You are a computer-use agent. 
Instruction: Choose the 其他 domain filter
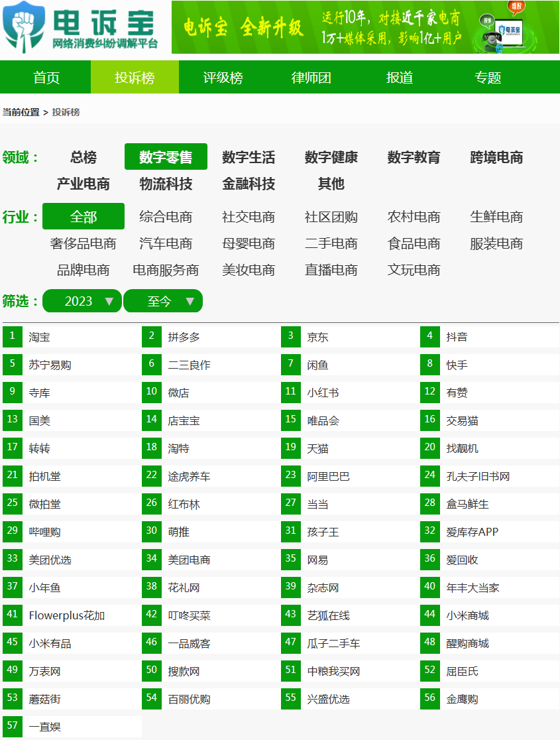point(331,184)
